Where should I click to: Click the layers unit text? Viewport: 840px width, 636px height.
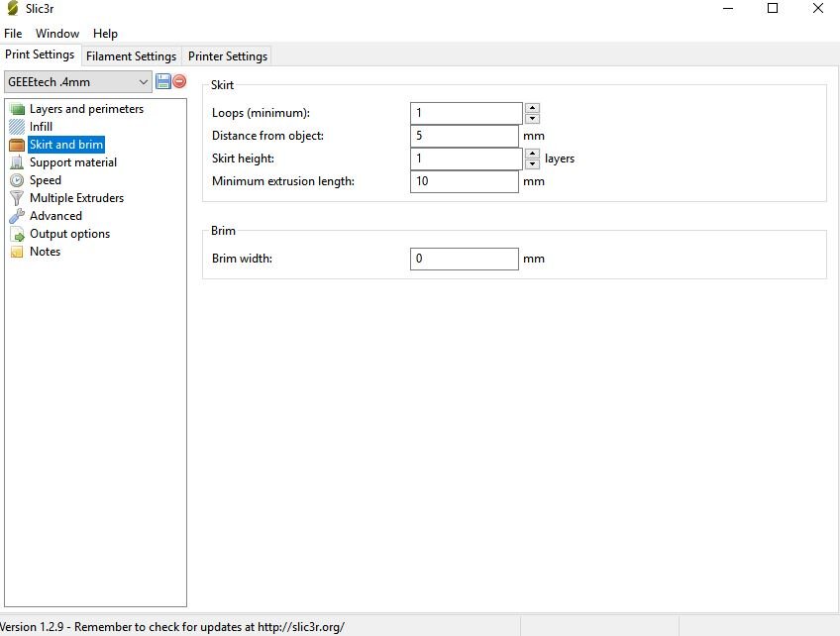coord(560,159)
